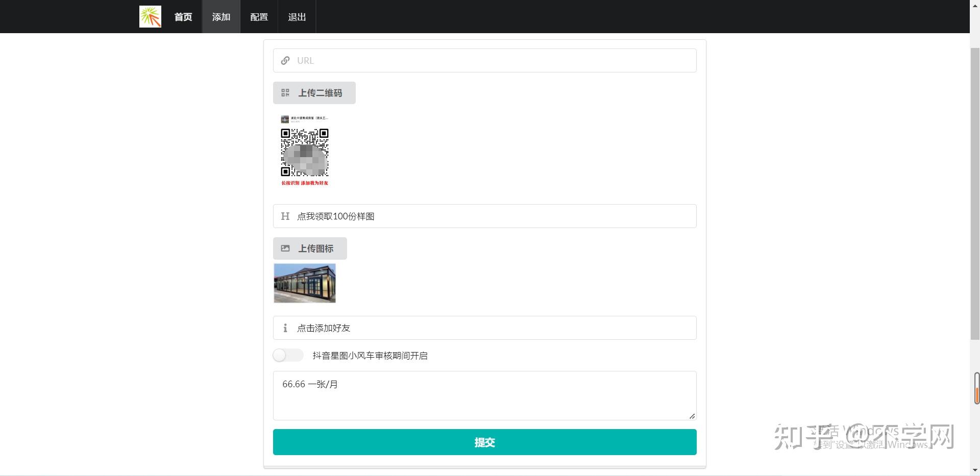Click the chain link icon in URL field
Viewport: 980px width, 476px height.
(285, 60)
